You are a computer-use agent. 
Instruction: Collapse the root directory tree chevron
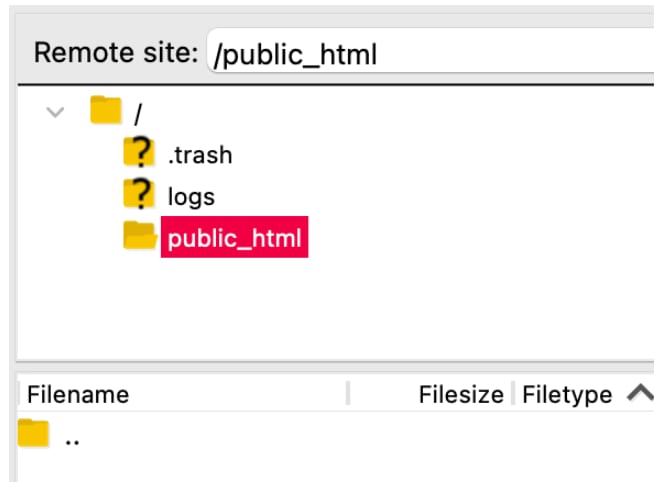(56, 111)
